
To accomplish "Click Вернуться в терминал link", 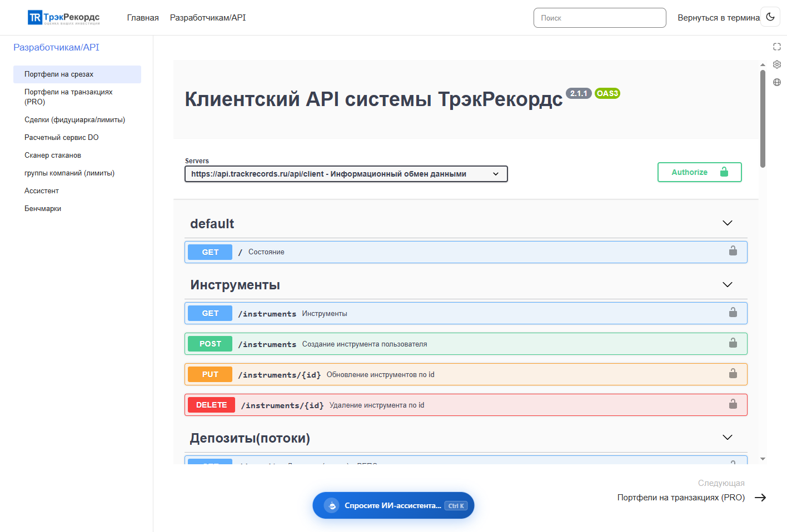I will tap(718, 18).
